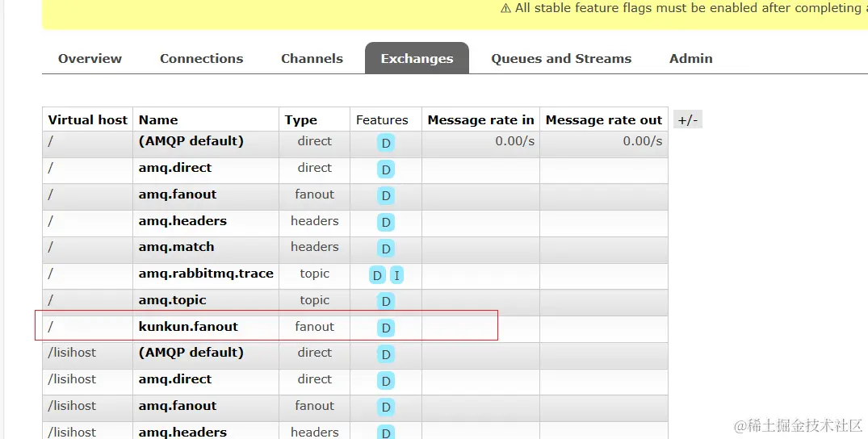The height and width of the screenshot is (439, 868).
Task: Click the feature flags warning message
Action: click(684, 8)
